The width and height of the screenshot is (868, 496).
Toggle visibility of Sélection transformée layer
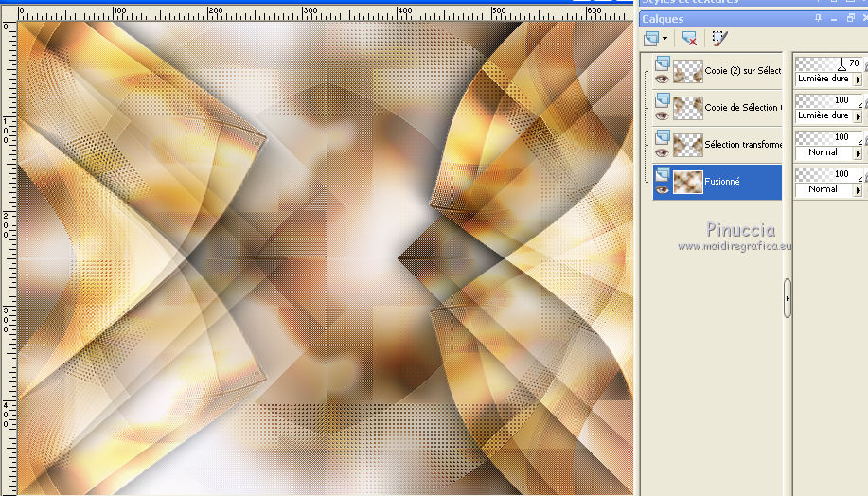(662, 153)
